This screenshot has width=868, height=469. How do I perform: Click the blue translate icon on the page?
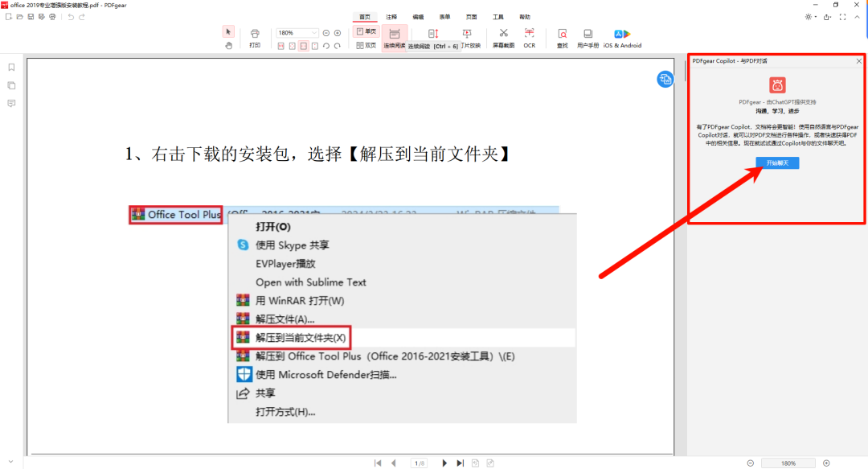[x=665, y=79]
